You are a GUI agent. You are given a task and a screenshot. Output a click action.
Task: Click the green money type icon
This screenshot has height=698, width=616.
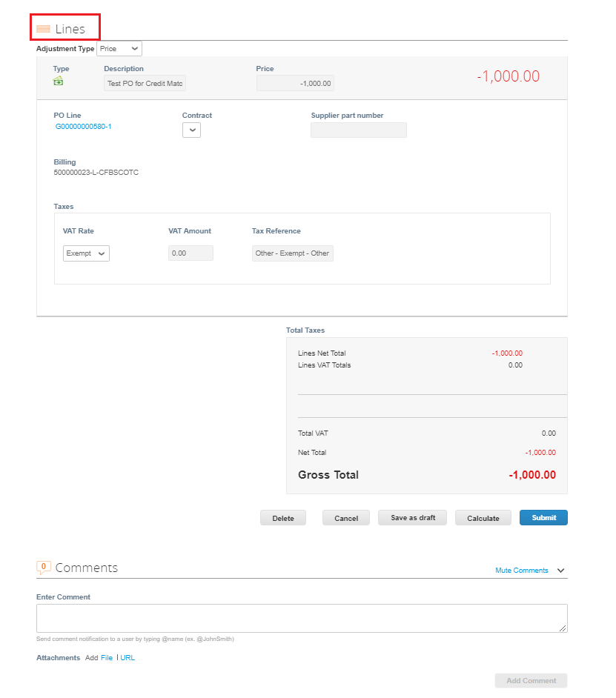tap(58, 81)
